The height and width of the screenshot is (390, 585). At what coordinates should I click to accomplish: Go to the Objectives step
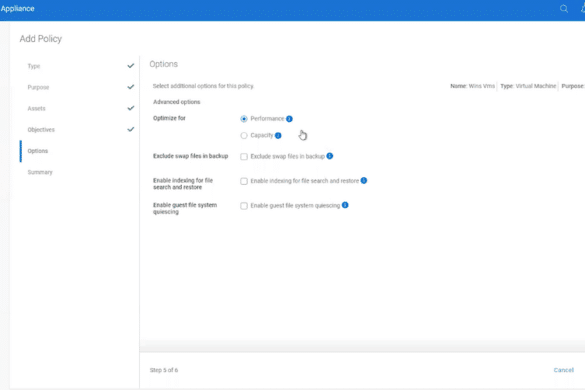41,130
